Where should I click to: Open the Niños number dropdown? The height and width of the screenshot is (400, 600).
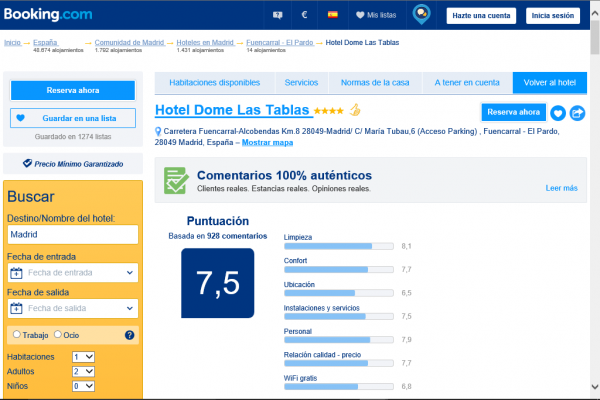click(83, 386)
